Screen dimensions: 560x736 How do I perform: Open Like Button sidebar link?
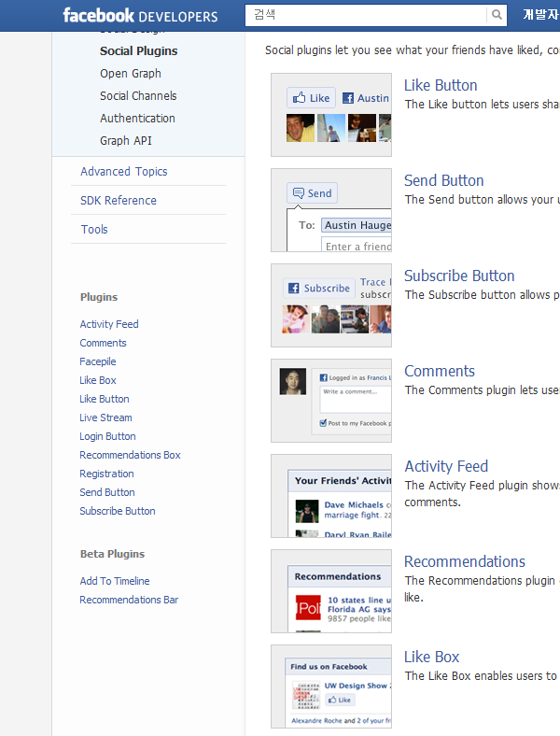pos(105,400)
